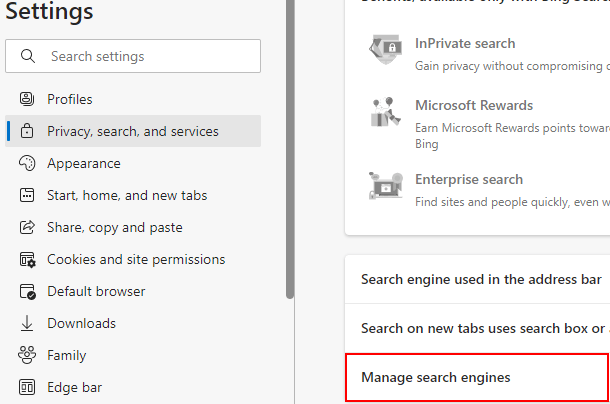Click the magnifier icon in search box
Image resolution: width=610 pixels, height=404 pixels.
tap(28, 56)
